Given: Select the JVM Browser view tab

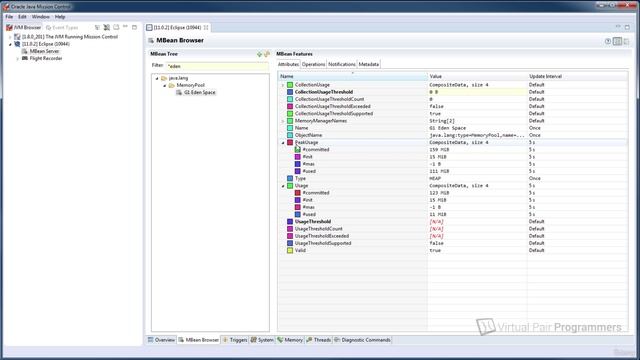Looking at the screenshot, I should [x=23, y=27].
